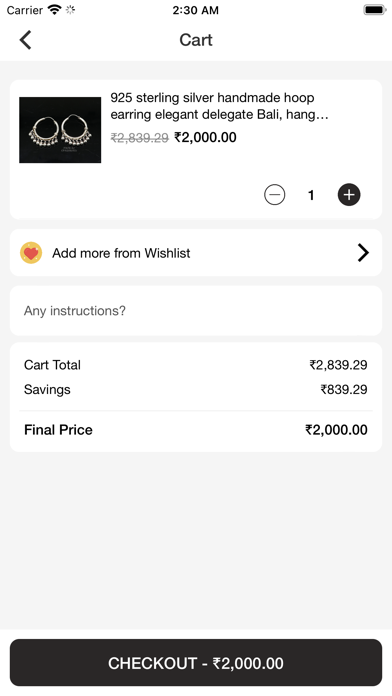Image resolution: width=392 pixels, height=696 pixels.
Task: Tap the battery status icon
Action: point(375,10)
